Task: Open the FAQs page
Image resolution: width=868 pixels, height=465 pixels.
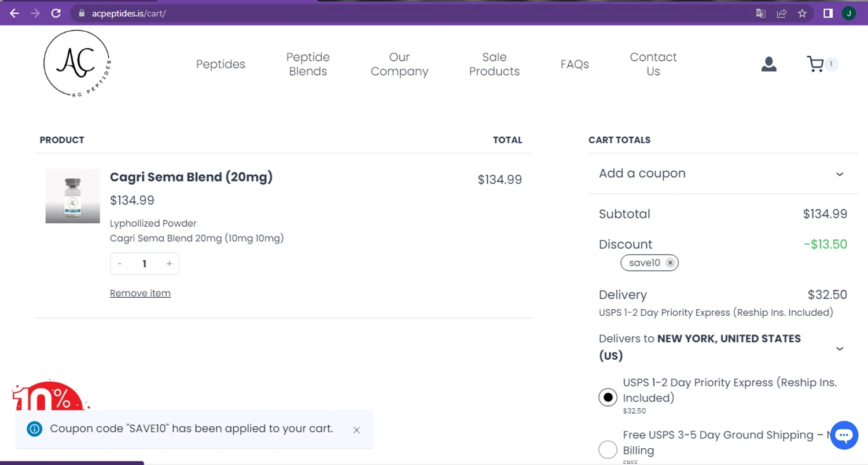Action: pyautogui.click(x=575, y=64)
